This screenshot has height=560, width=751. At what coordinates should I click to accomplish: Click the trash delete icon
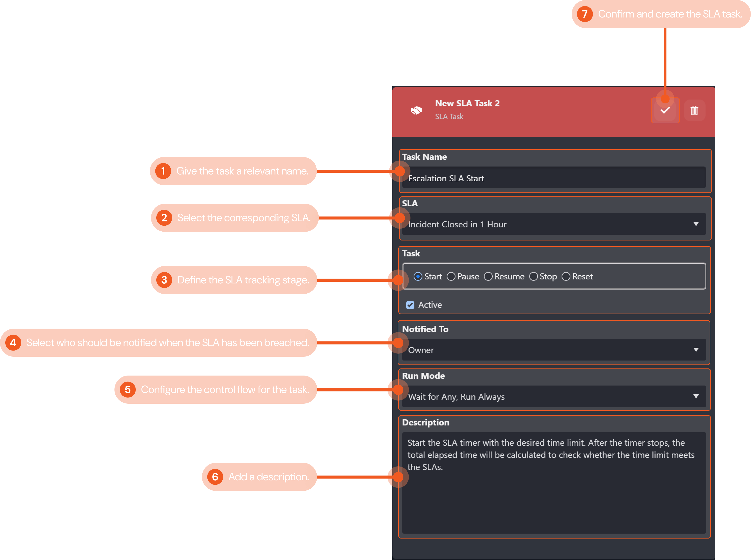point(694,110)
